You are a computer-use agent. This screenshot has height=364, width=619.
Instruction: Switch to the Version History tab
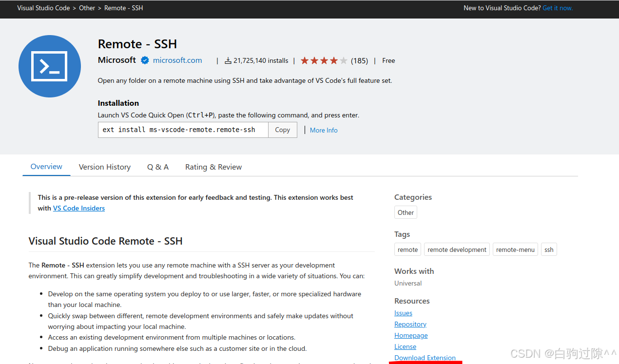coord(104,167)
